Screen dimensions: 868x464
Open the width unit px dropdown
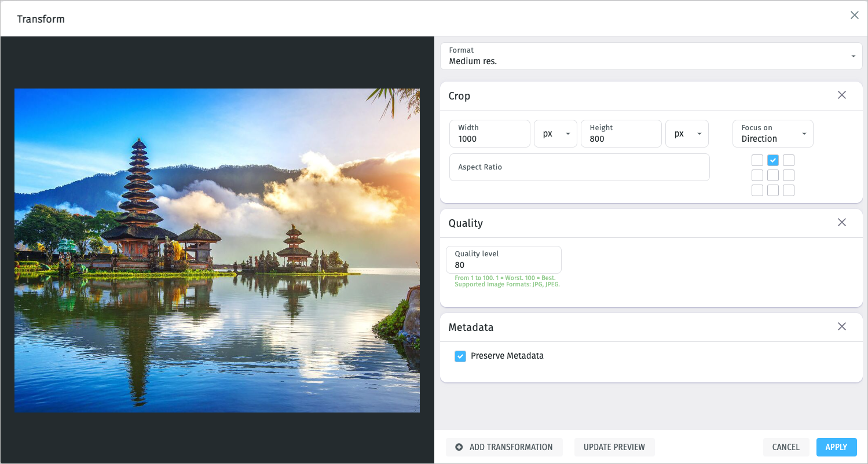[555, 134]
